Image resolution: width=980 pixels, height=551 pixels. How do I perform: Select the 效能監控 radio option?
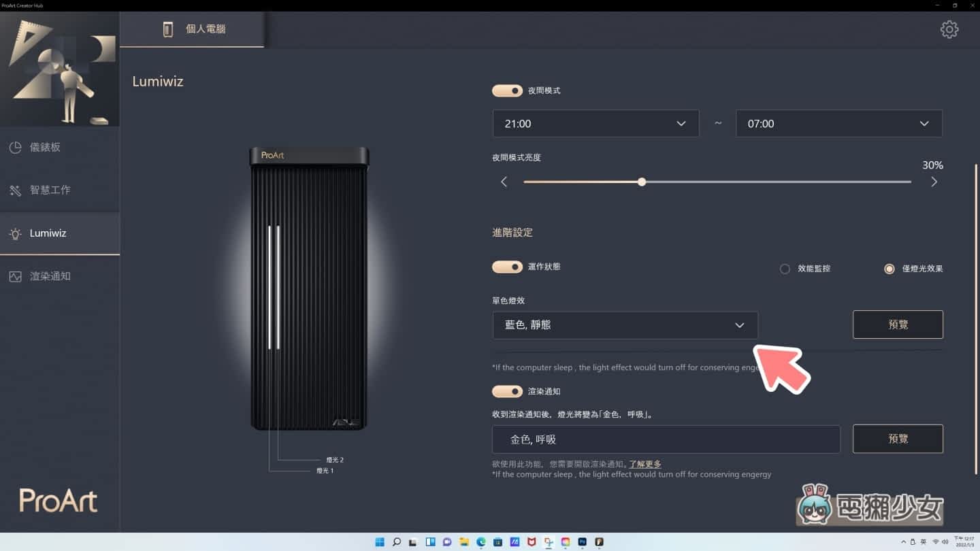tap(785, 269)
